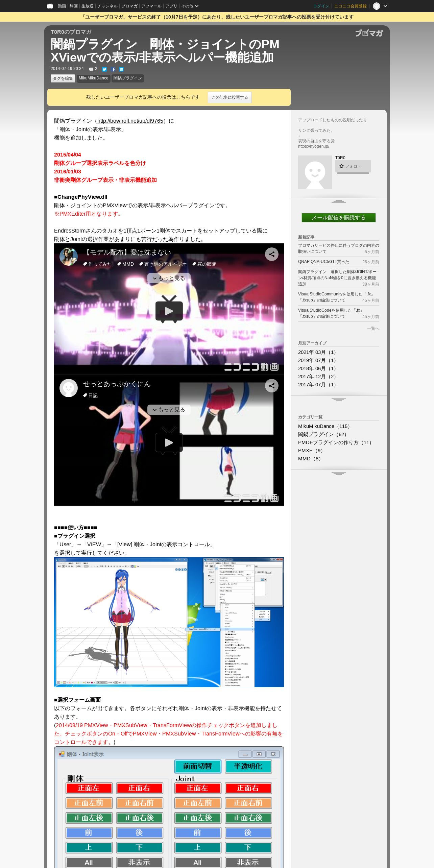Screen dimensions: 434x868
Task: Click the niconico TV logo icon
Action: (x=50, y=6)
